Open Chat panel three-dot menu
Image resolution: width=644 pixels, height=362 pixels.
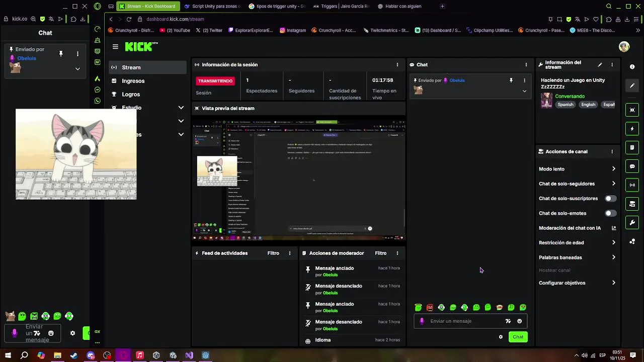point(526,65)
